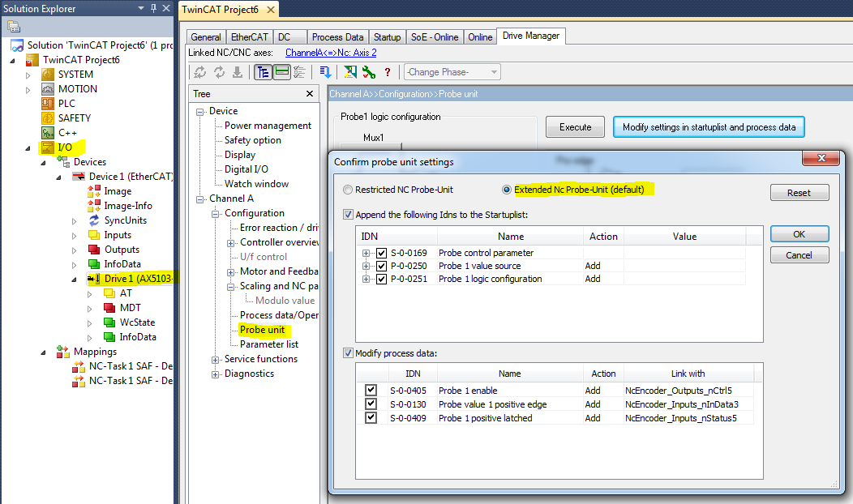Click the blue download arrow toolbar icon
This screenshot has width=853, height=504.
325,72
